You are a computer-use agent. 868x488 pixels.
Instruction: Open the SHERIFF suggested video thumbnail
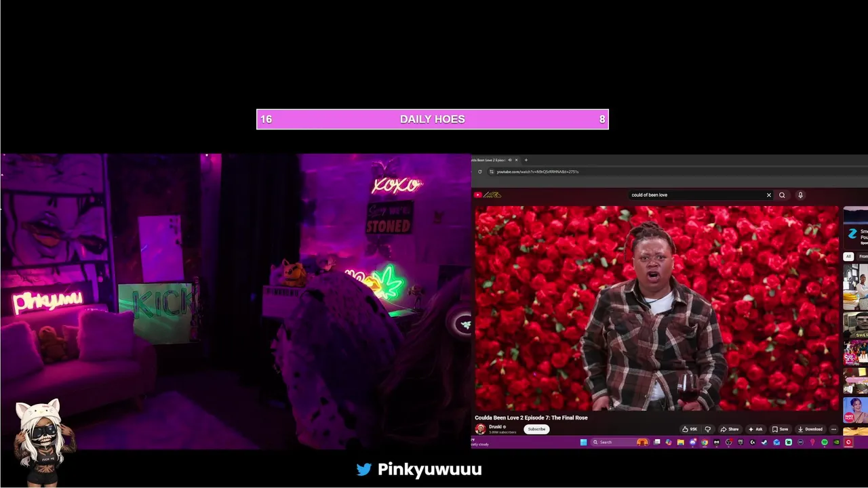click(x=856, y=325)
